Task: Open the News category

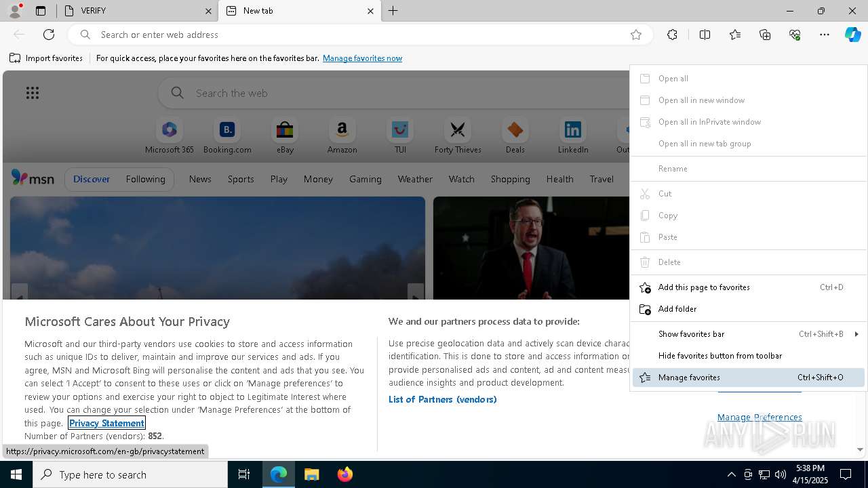Action: 200,179
